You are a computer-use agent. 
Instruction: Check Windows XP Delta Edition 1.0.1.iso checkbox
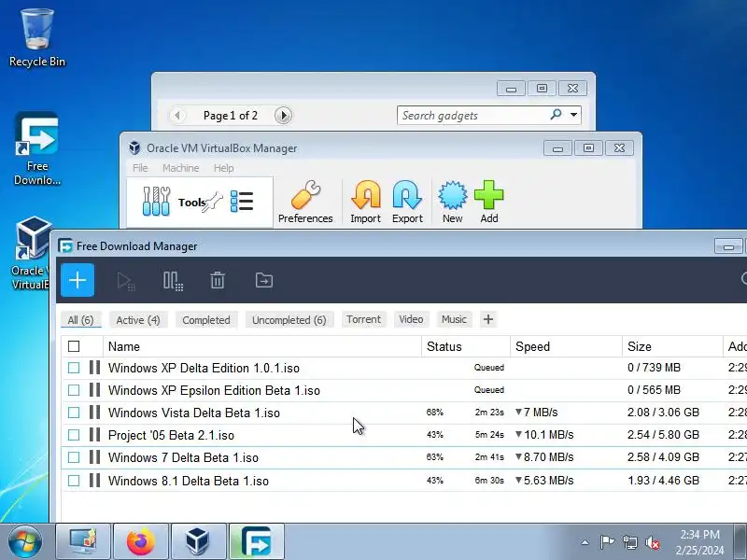(x=74, y=368)
